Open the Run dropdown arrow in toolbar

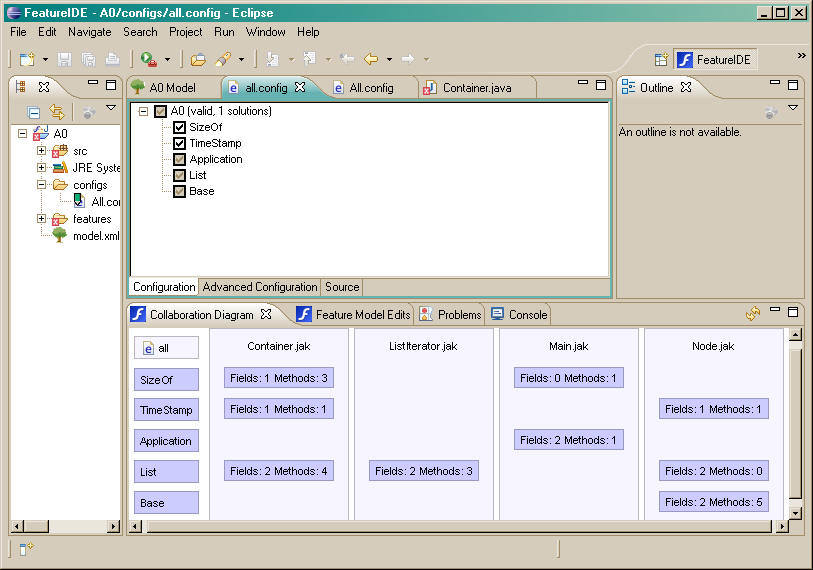pos(167,60)
